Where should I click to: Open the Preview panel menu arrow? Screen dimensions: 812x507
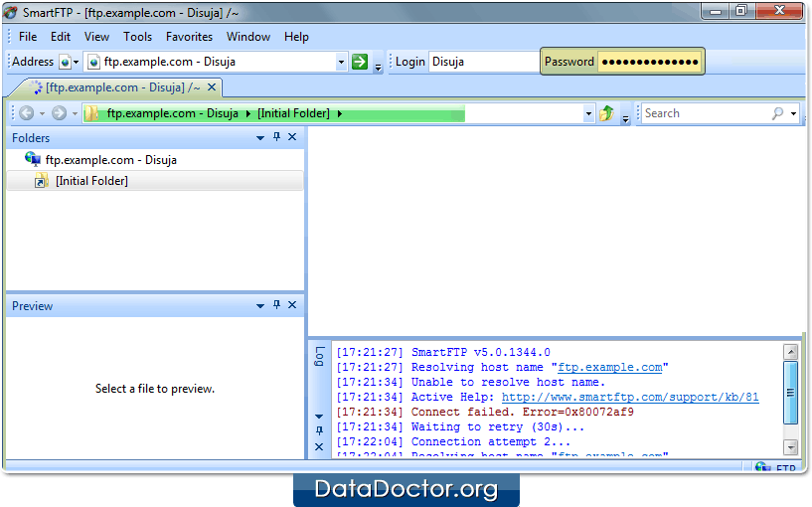[x=260, y=306]
